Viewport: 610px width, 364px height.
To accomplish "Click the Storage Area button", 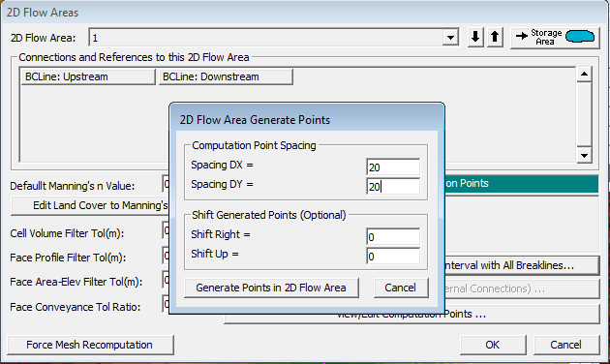I will [555, 38].
